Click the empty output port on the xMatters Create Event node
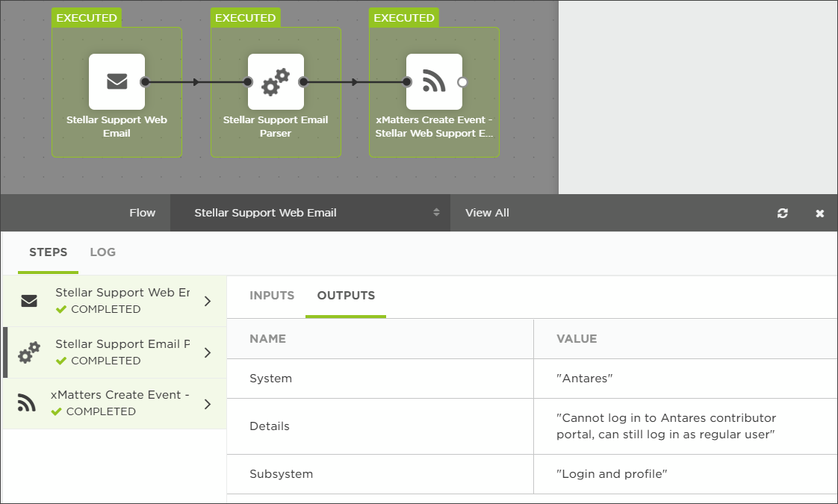The height and width of the screenshot is (504, 838). [x=462, y=82]
